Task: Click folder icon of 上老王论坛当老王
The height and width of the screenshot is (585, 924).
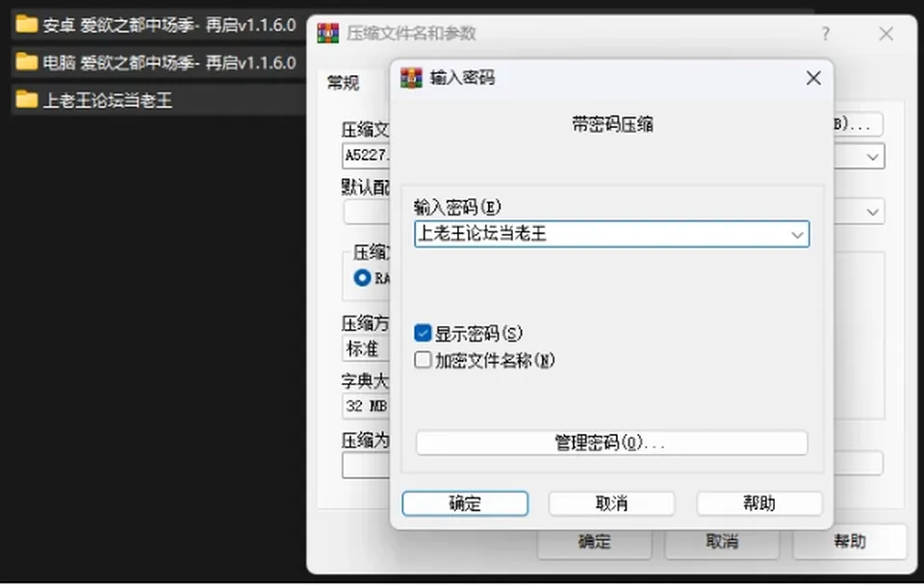Action: point(27,99)
